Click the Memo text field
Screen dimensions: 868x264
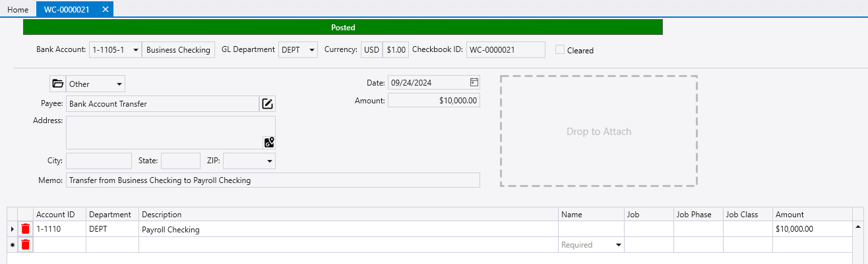pos(272,180)
